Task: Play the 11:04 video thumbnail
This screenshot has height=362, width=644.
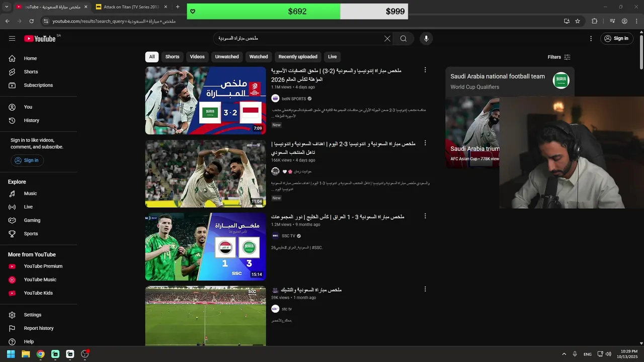Action: 205,173
